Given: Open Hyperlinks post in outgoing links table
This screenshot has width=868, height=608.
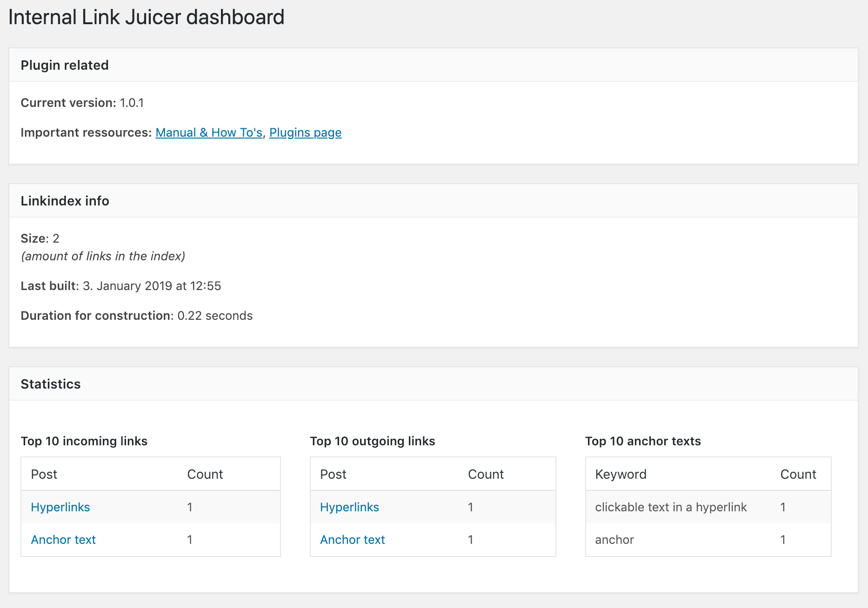Looking at the screenshot, I should click(349, 507).
